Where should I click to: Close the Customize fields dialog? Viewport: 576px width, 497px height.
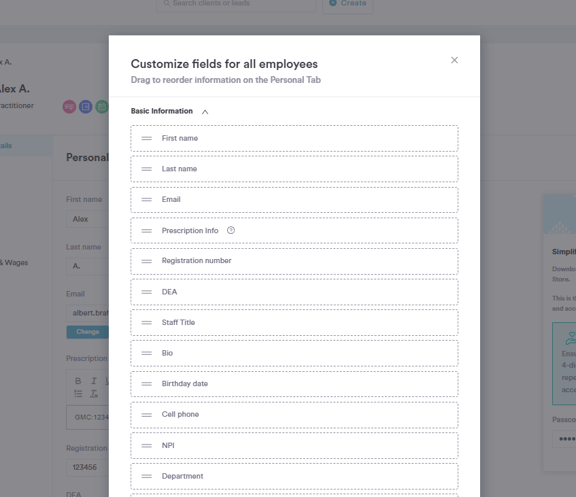click(454, 60)
